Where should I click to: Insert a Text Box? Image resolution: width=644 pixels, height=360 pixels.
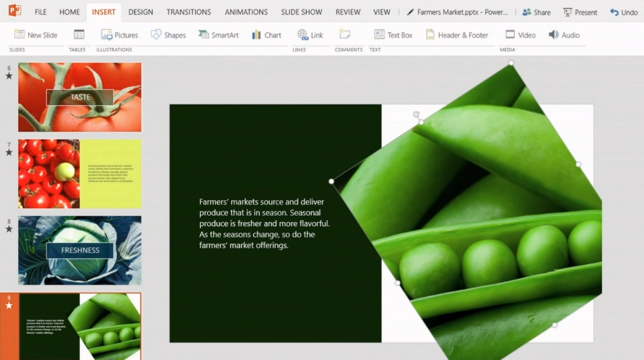[393, 35]
